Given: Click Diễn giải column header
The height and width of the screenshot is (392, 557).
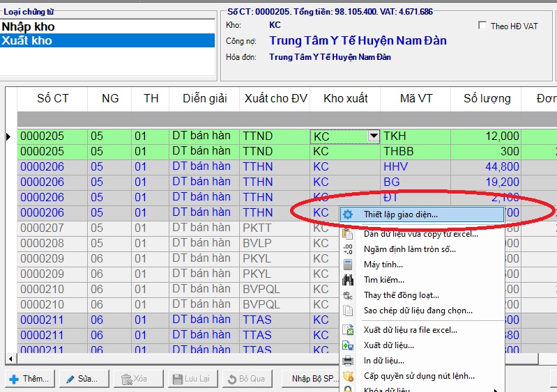Looking at the screenshot, I should click(205, 99).
